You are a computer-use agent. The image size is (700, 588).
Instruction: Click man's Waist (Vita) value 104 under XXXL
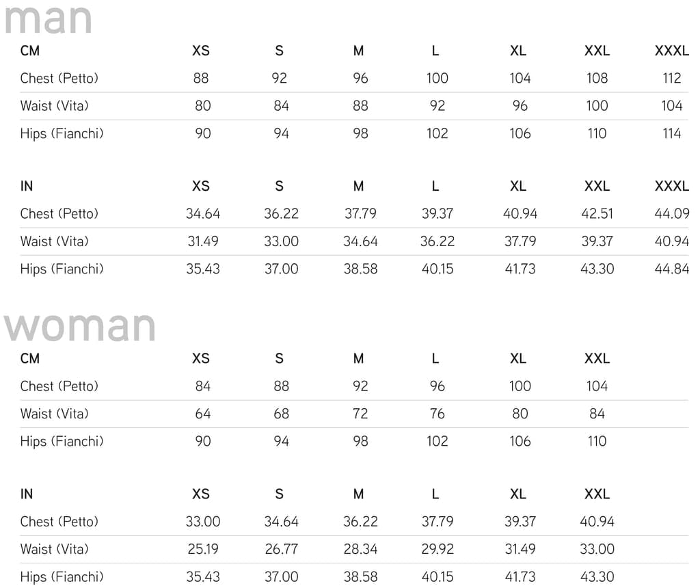pos(671,106)
